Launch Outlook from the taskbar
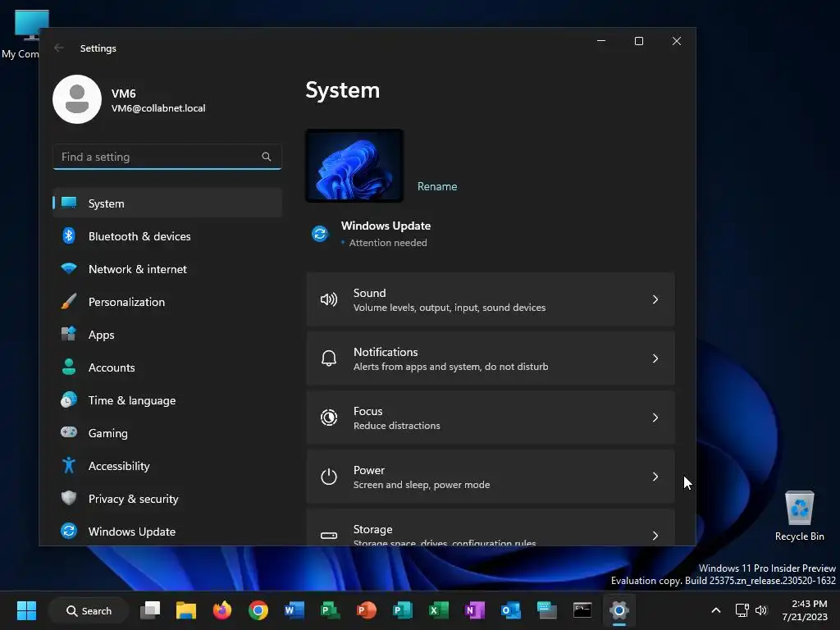 coord(510,610)
